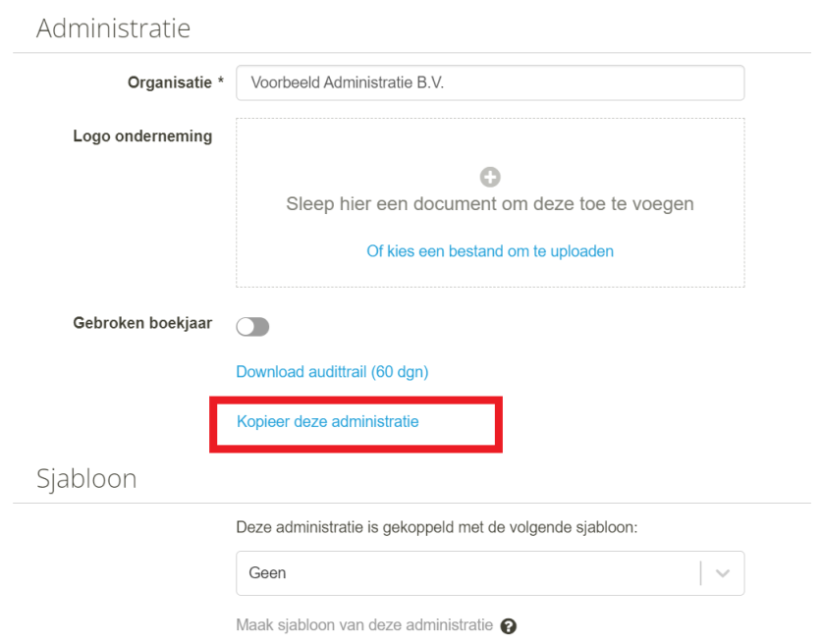
Task: Open the help question mark next to Maak sjabloon
Action: 508,625
